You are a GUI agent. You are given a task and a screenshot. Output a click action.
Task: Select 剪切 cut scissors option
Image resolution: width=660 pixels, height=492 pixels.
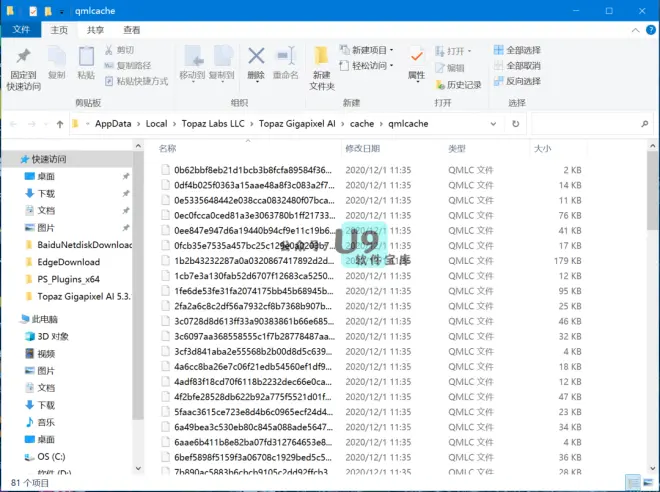119,50
